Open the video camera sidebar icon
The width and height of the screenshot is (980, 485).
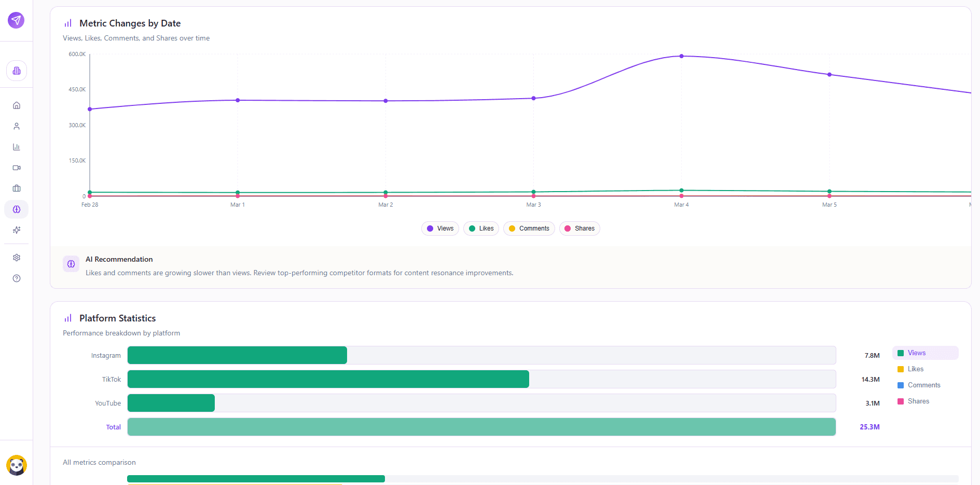click(17, 168)
